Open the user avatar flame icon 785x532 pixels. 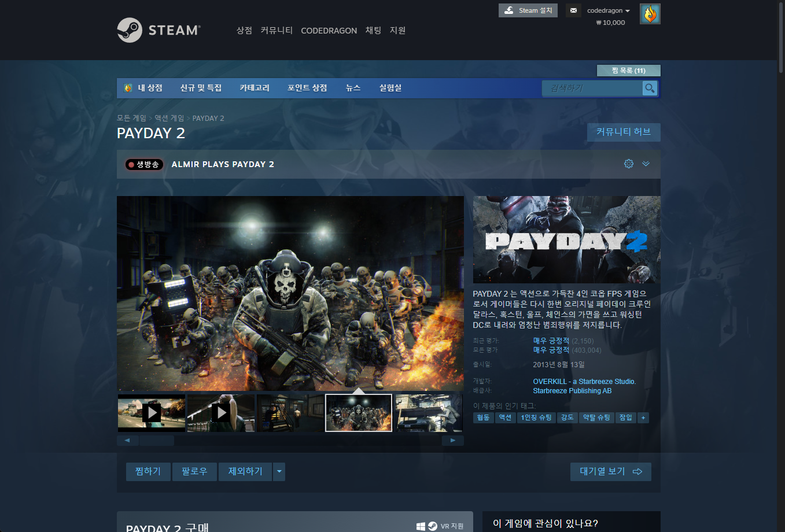pos(650,14)
